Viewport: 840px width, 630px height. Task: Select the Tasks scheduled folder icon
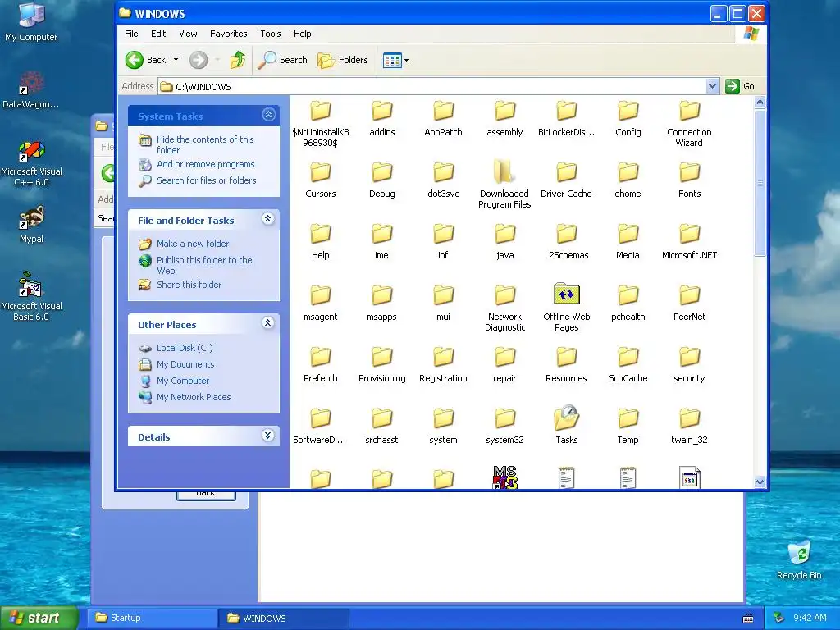566,418
